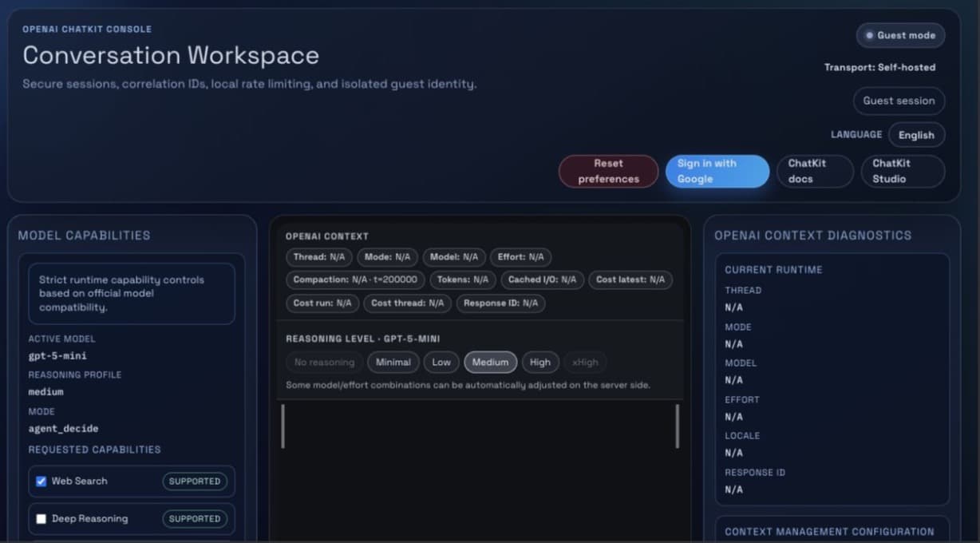
Task: Click the Conversation Workspace heading
Action: coord(171,55)
